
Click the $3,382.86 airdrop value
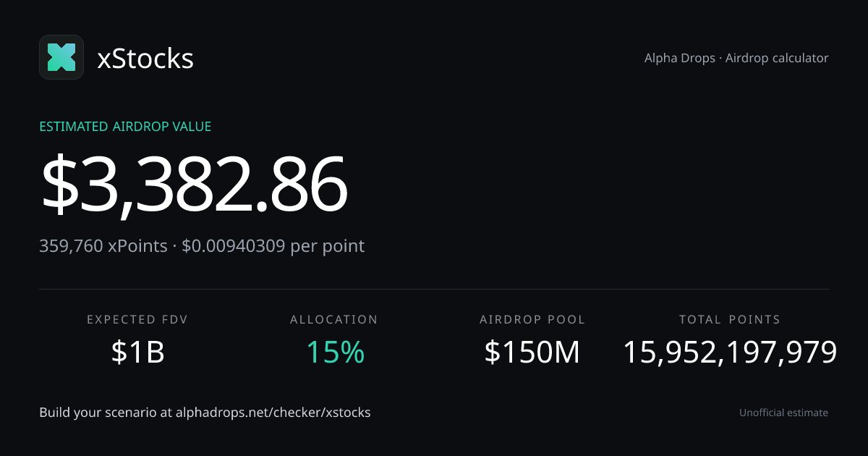coord(194,185)
